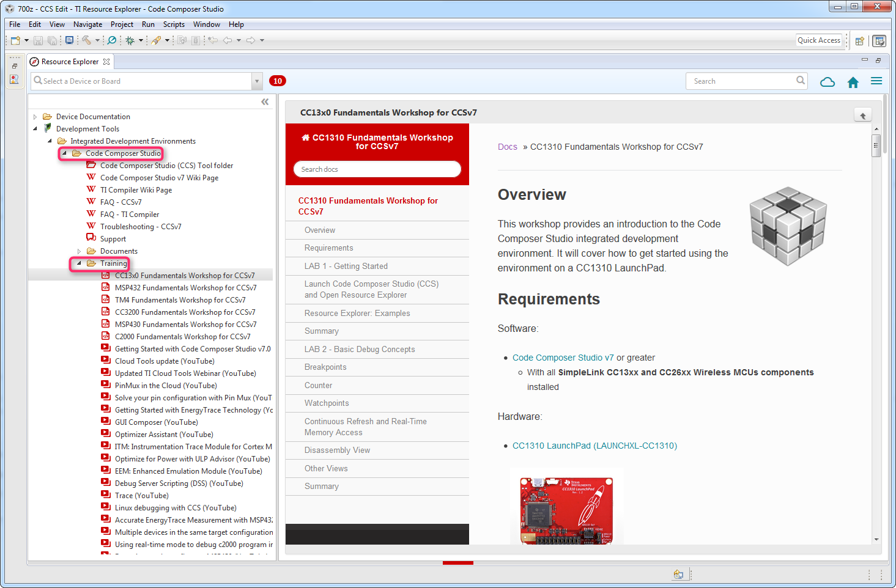Click the New project toolbar icon
The width and height of the screenshot is (896, 588).
coord(15,40)
